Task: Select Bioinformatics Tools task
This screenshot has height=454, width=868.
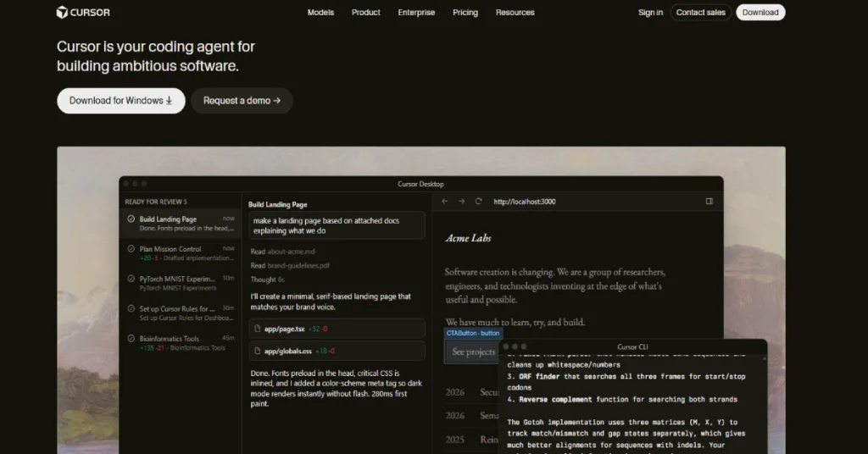Action: (x=180, y=343)
